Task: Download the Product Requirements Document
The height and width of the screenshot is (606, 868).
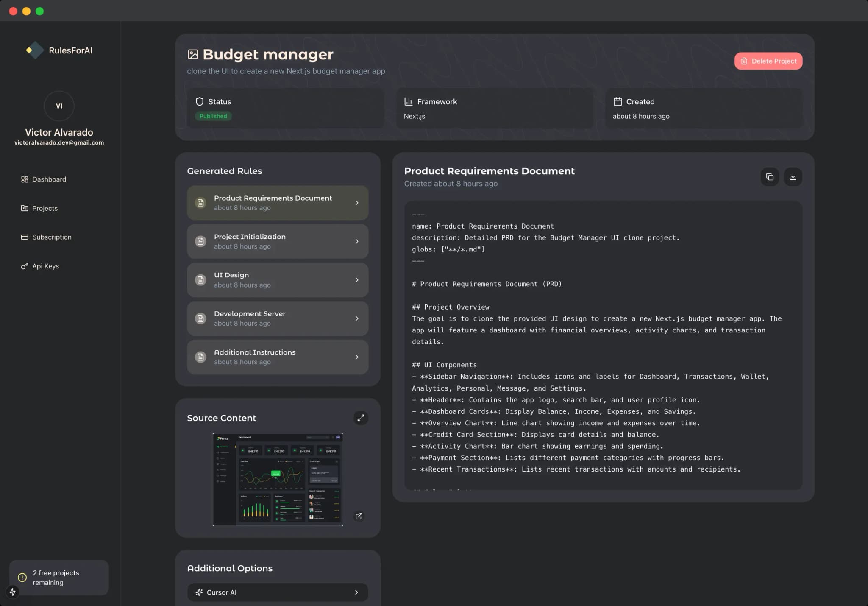Action: point(793,177)
